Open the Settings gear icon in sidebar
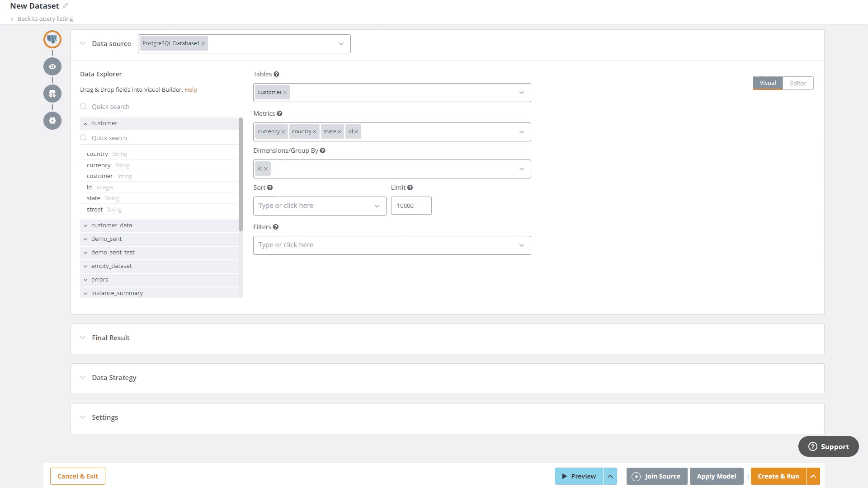Screen dimensions: 868x488 click(52, 121)
